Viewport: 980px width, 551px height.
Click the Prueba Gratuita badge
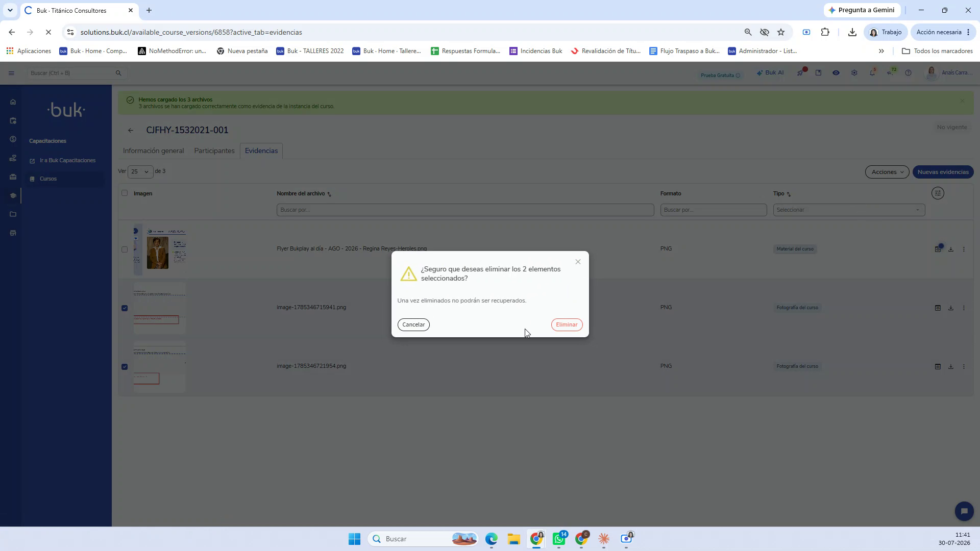(x=720, y=76)
